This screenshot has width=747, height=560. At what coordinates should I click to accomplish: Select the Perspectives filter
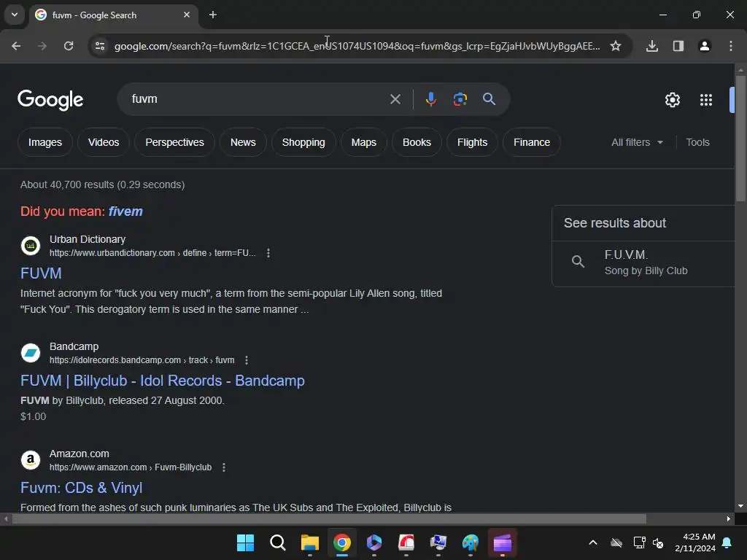click(x=174, y=142)
